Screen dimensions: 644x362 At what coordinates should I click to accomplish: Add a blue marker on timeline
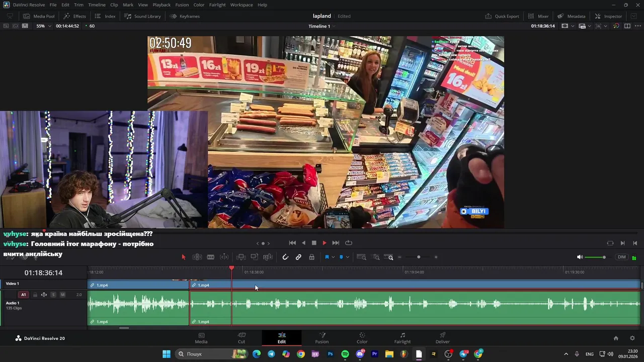pos(341,257)
